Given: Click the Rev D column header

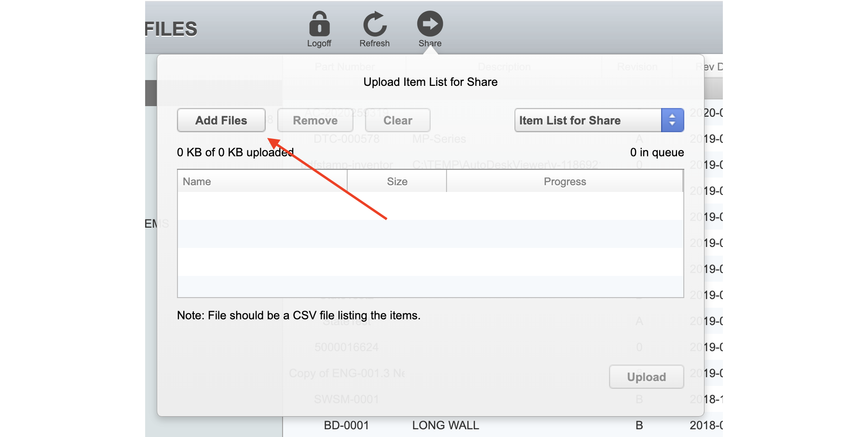Looking at the screenshot, I should pyautogui.click(x=709, y=67).
